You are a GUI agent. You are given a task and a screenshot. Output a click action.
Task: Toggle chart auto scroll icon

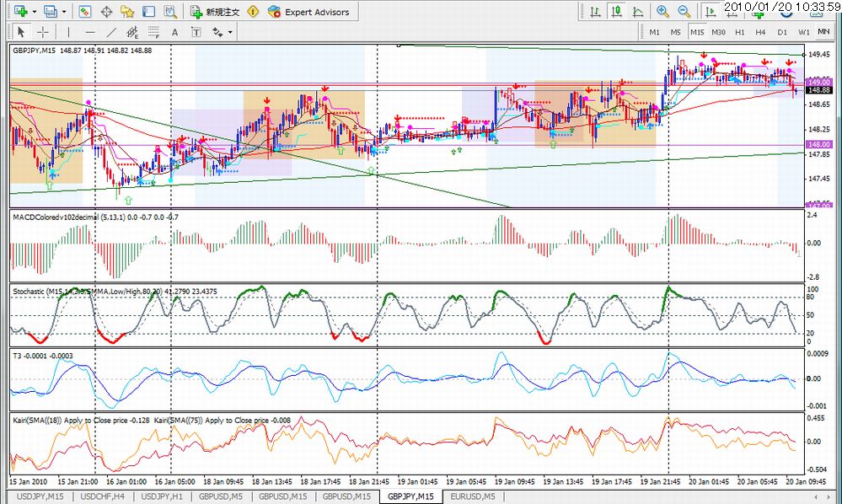[x=710, y=11]
